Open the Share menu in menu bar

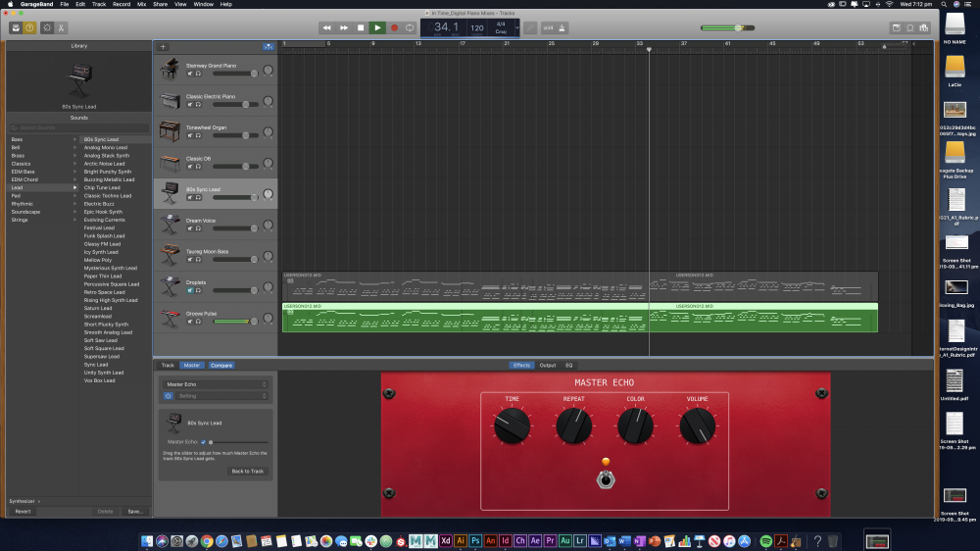click(161, 4)
